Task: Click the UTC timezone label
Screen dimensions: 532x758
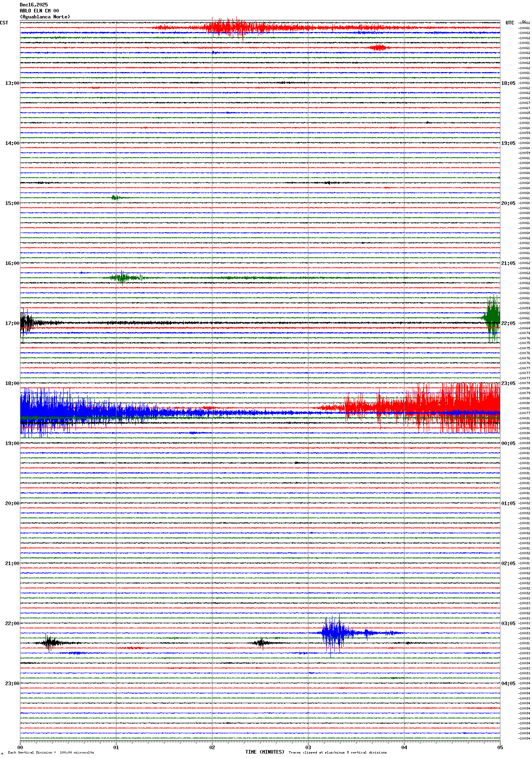Action: (510, 23)
